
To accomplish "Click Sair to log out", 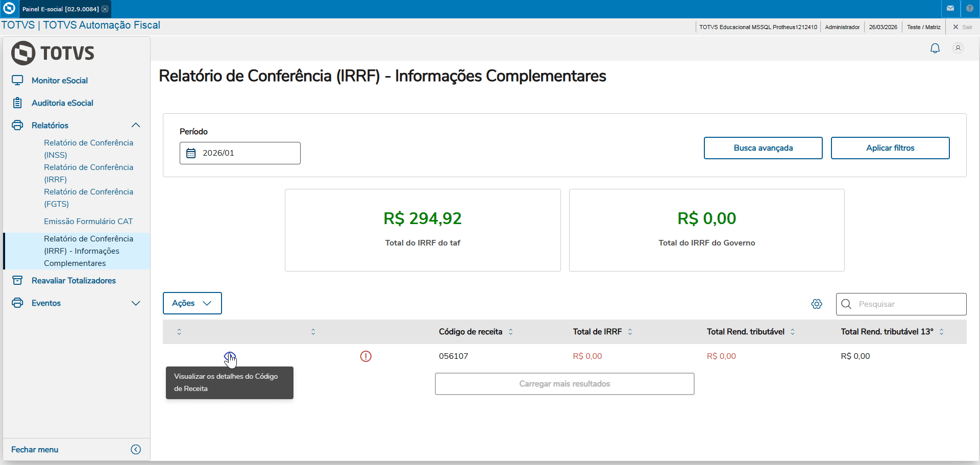I will point(963,27).
